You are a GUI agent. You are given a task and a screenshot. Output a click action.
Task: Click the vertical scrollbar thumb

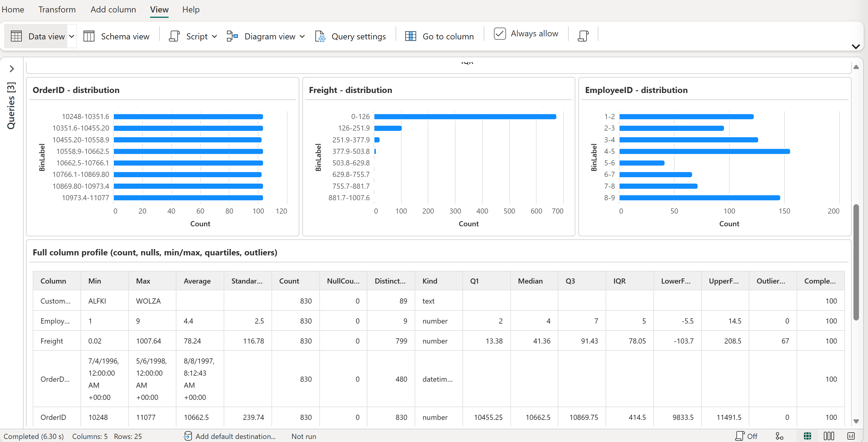856,262
